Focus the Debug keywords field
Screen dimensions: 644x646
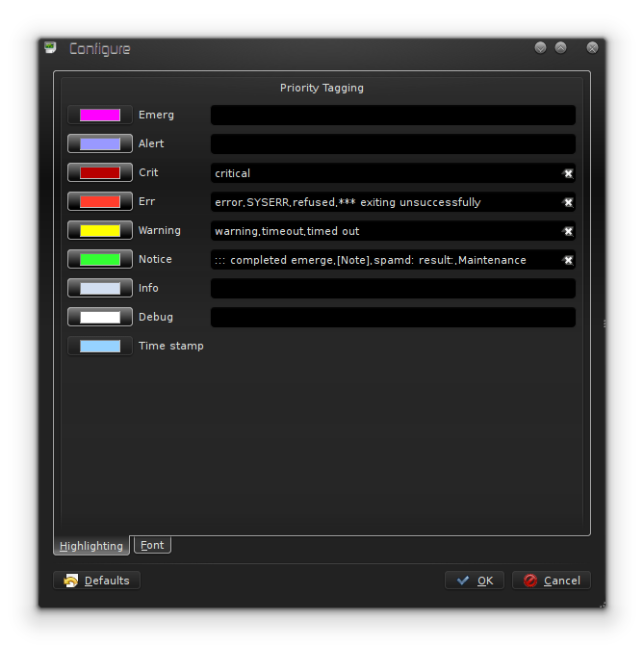[x=393, y=318]
